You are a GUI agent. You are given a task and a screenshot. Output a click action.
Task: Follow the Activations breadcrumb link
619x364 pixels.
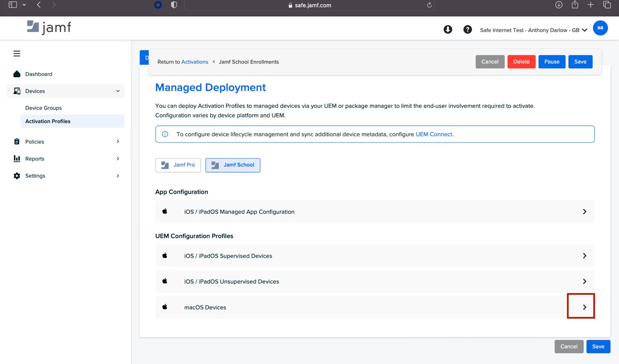point(195,62)
